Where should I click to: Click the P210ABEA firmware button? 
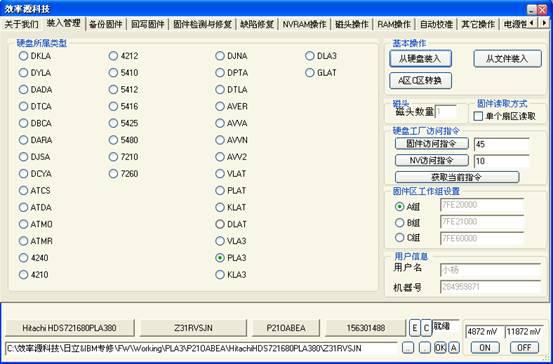tap(286, 328)
